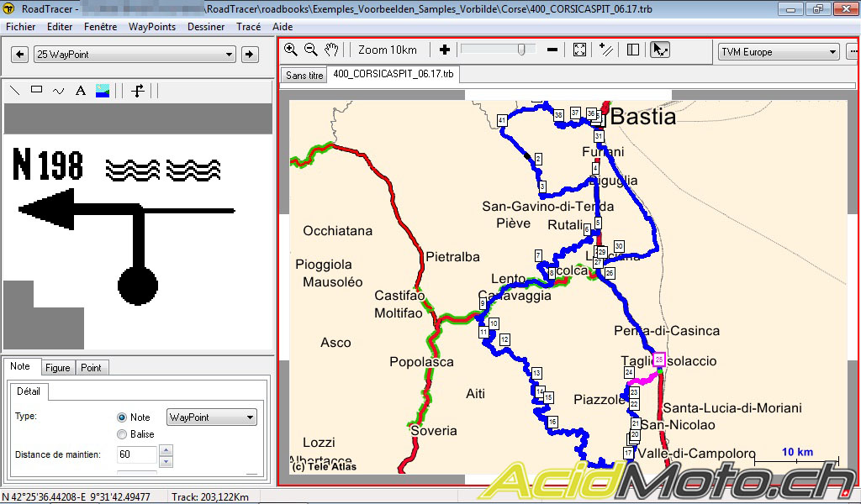The height and width of the screenshot is (504, 861).
Task: Open the Fenêtre menu
Action: pyautogui.click(x=101, y=27)
